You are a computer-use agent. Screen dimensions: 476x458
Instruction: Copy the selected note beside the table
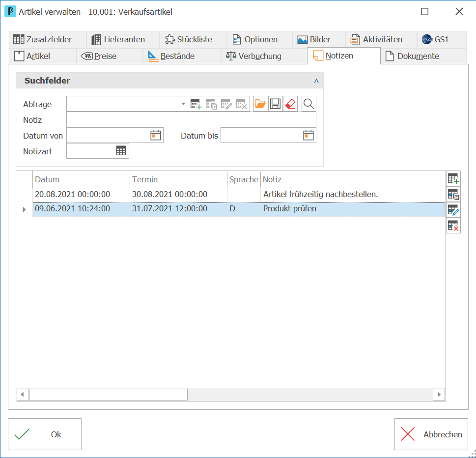coord(453,195)
